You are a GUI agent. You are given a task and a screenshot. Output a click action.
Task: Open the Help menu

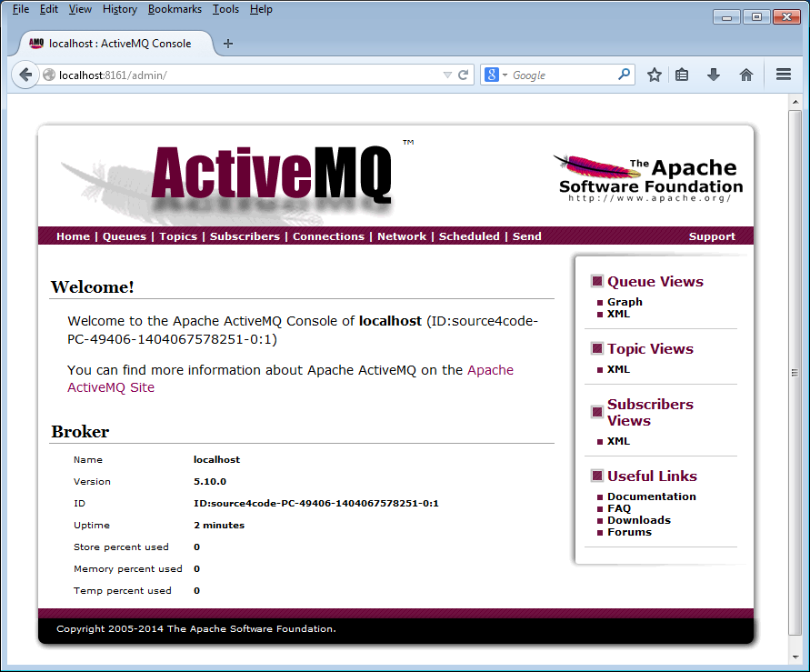261,9
